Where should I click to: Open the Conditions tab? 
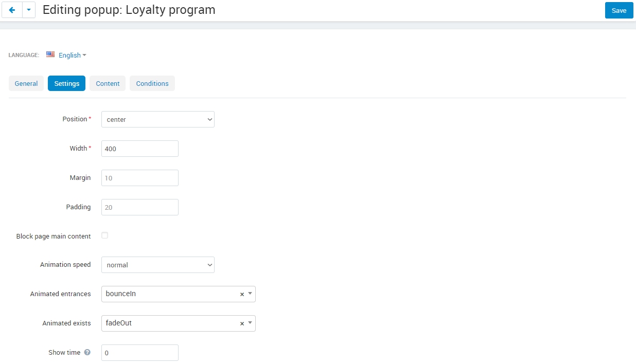[152, 83]
